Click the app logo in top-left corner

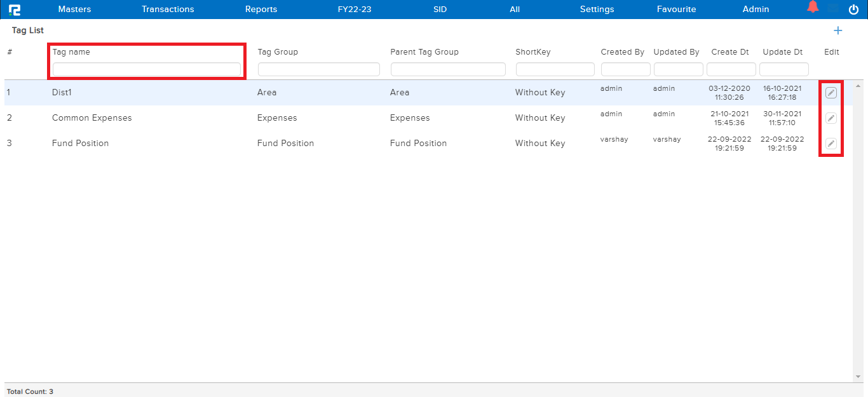(14, 10)
